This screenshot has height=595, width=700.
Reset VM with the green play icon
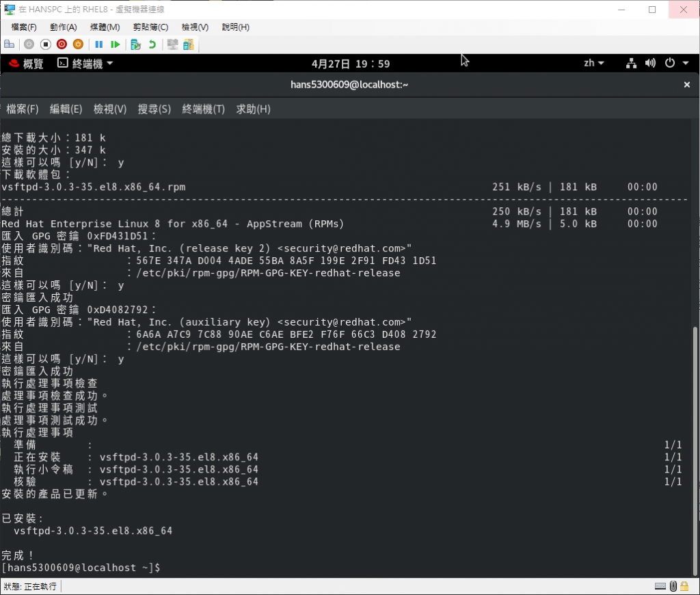pyautogui.click(x=115, y=44)
